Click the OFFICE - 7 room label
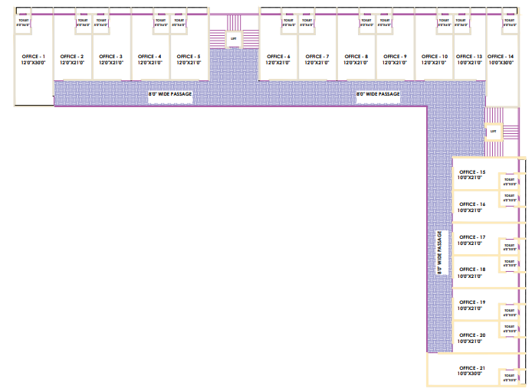The width and height of the screenshot is (532, 392). tap(317, 60)
